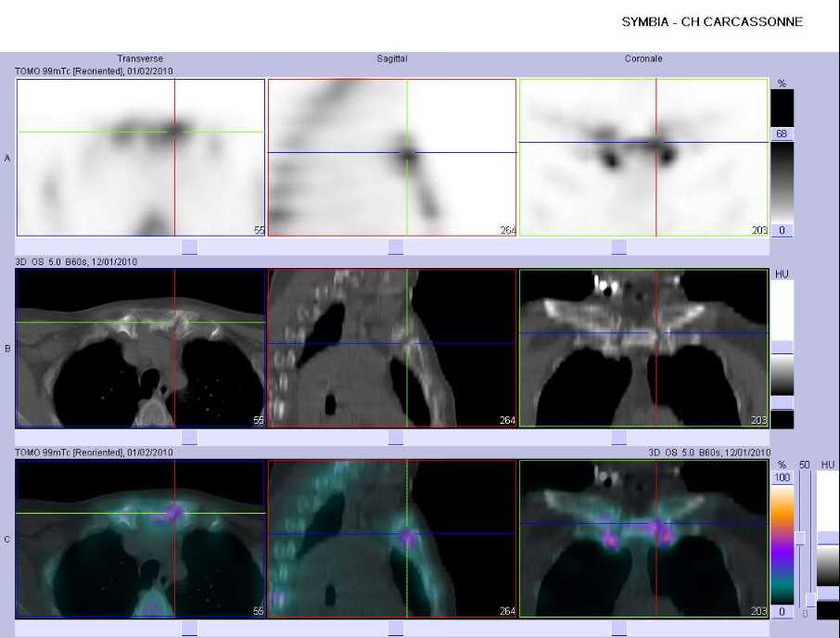Click the HU label above row B scale
Viewport: 840px width, 638px height.
point(782,274)
